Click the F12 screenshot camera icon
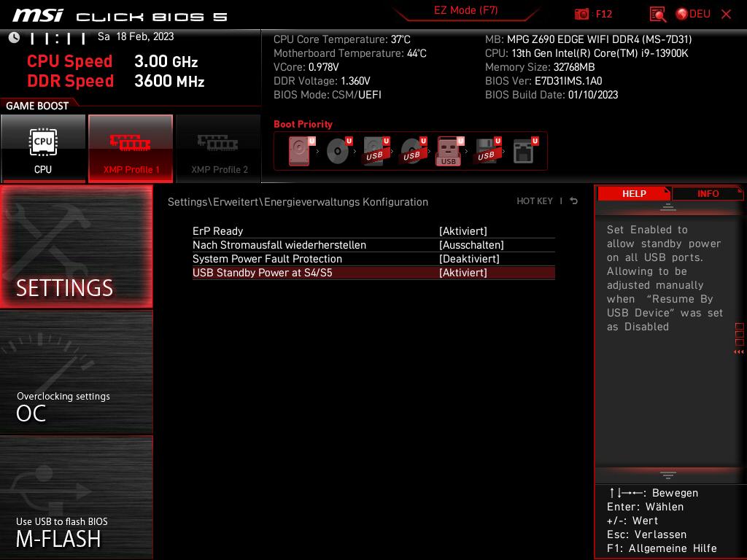The height and width of the screenshot is (560, 747). (581, 13)
